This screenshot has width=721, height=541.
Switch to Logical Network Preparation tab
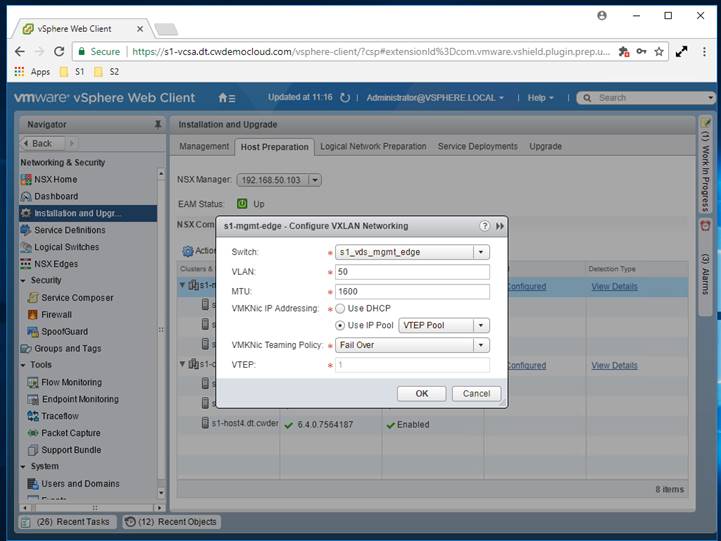tap(373, 146)
